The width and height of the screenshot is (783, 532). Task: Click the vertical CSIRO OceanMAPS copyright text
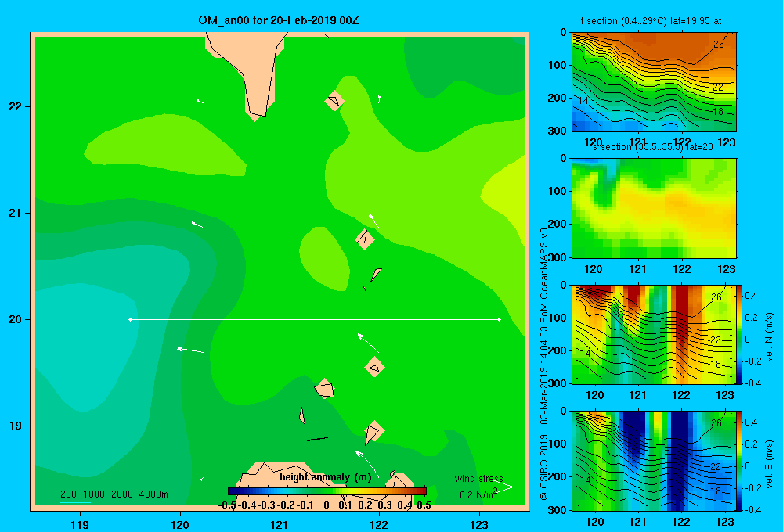544,365
